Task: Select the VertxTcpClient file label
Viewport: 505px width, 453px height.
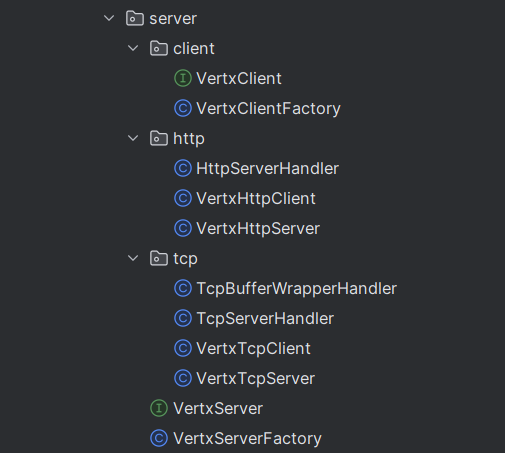Action: 253,349
